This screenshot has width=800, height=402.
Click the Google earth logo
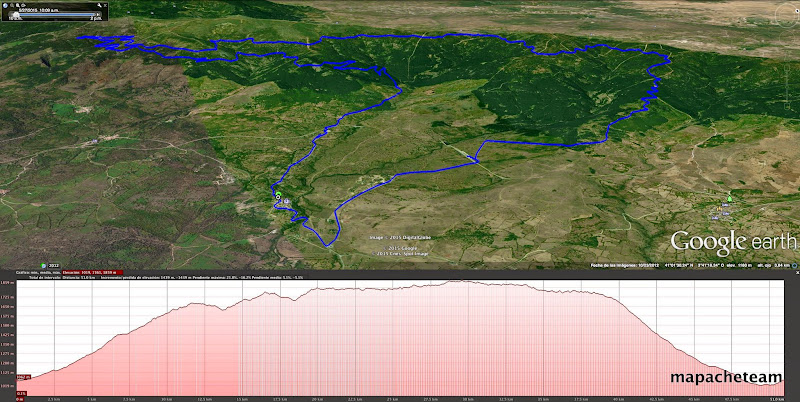(x=732, y=243)
